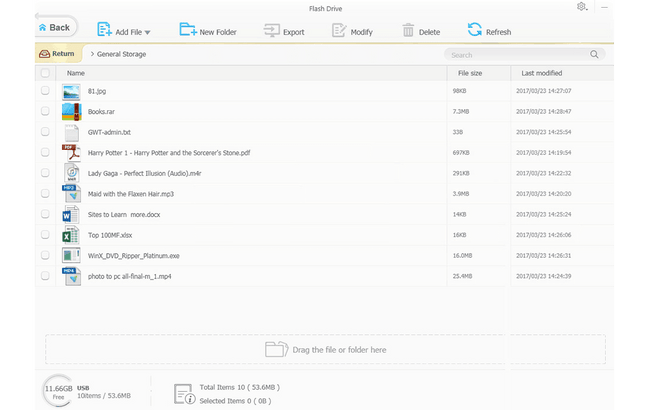Expand the General Storage breadcrumb chevron
Image resolution: width=650 pixels, height=410 pixels.
[92, 54]
